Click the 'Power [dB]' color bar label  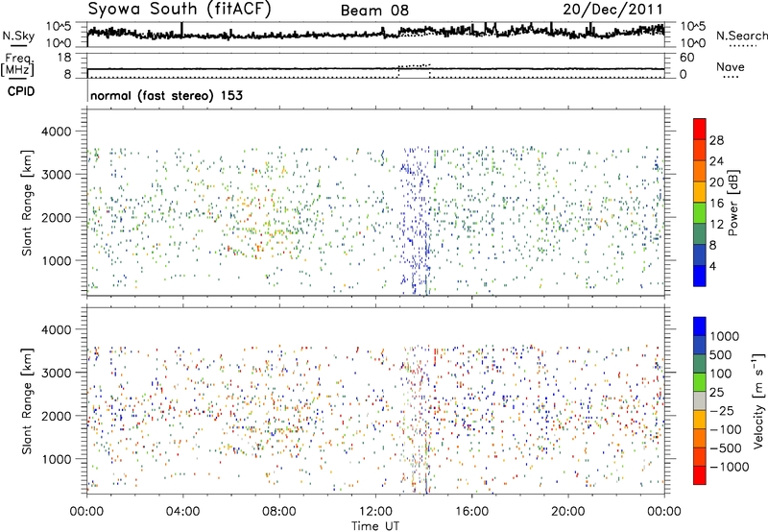pyautogui.click(x=732, y=203)
